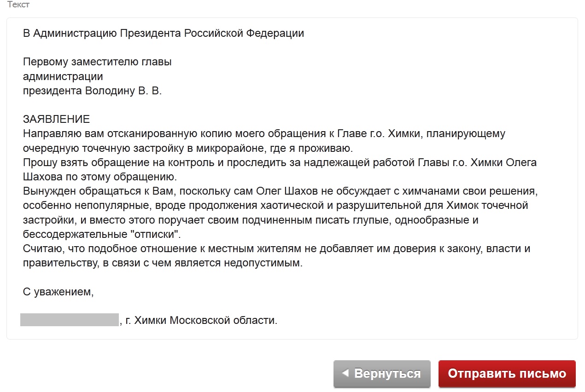Viewport: 585px width, 392px height.
Task: Click the line starting 'Вынужден обращаться к Вам'
Action: pos(281,191)
